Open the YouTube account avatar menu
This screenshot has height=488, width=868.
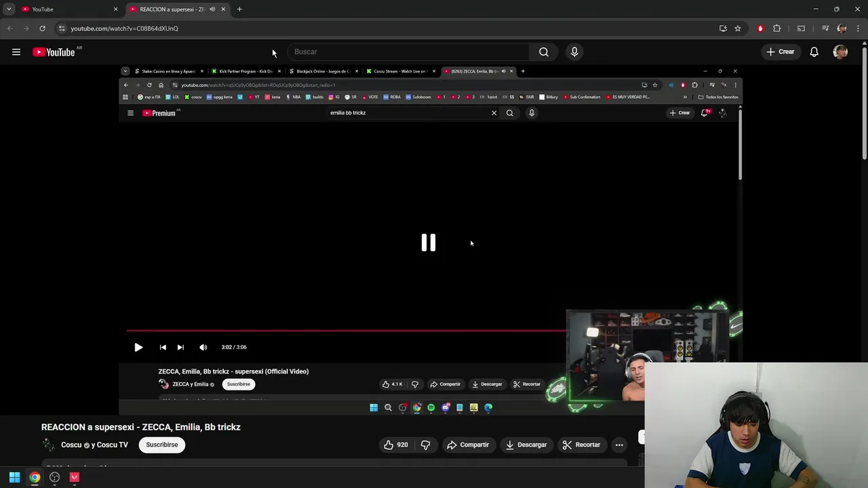(x=840, y=52)
